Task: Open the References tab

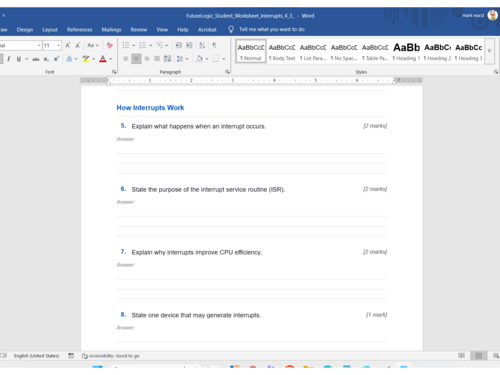Action: 79,29
